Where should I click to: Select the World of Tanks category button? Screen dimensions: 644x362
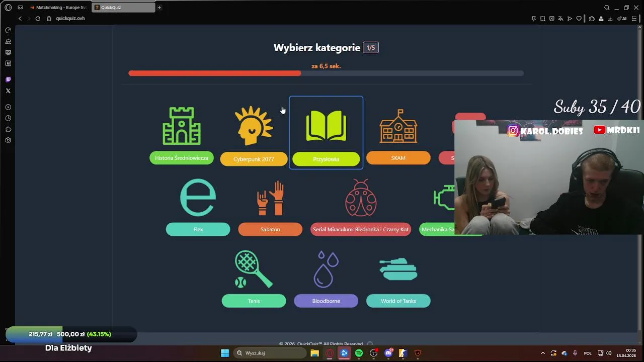[x=398, y=301]
